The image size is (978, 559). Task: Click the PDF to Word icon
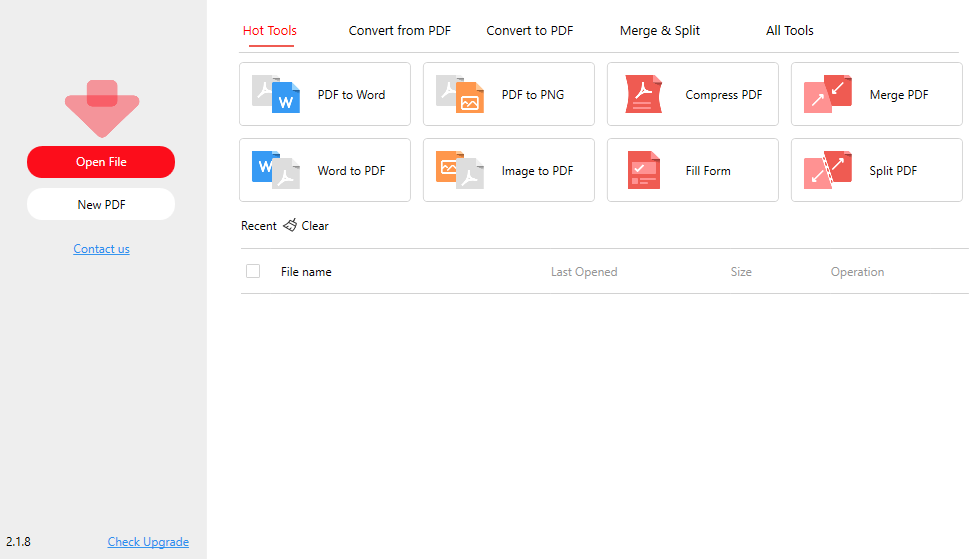(x=276, y=94)
